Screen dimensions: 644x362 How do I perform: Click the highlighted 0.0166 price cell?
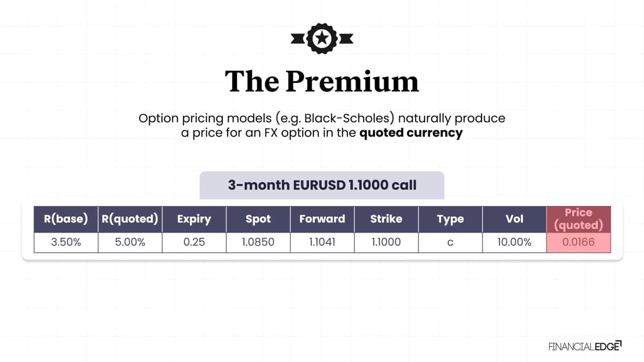[x=579, y=242]
